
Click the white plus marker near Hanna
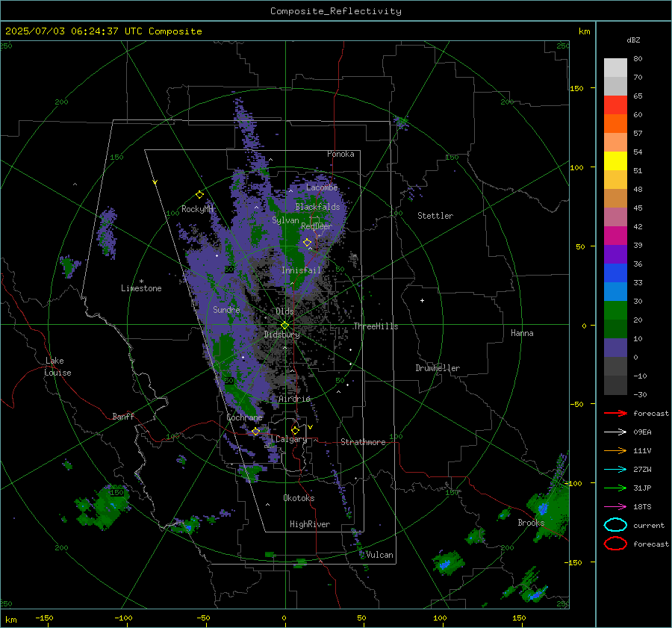(422, 300)
